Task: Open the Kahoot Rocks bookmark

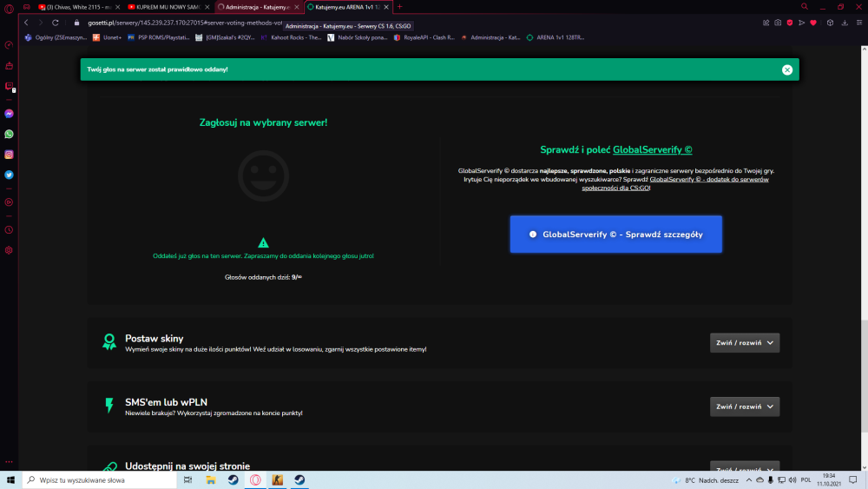Action: coord(291,37)
